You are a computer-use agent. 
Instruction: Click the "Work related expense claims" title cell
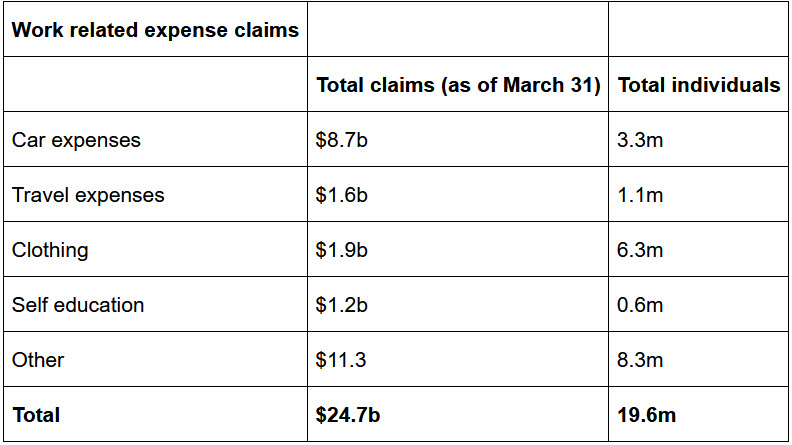155,30
